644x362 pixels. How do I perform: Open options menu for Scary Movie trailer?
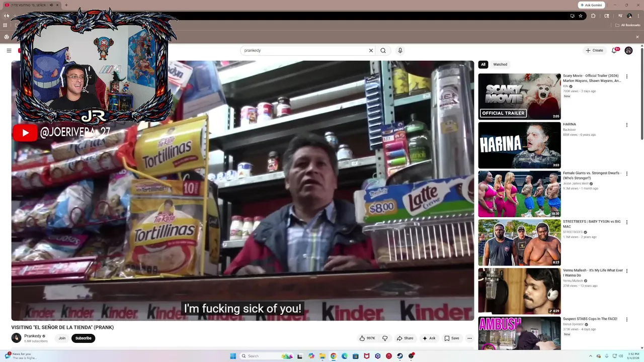[626, 76]
